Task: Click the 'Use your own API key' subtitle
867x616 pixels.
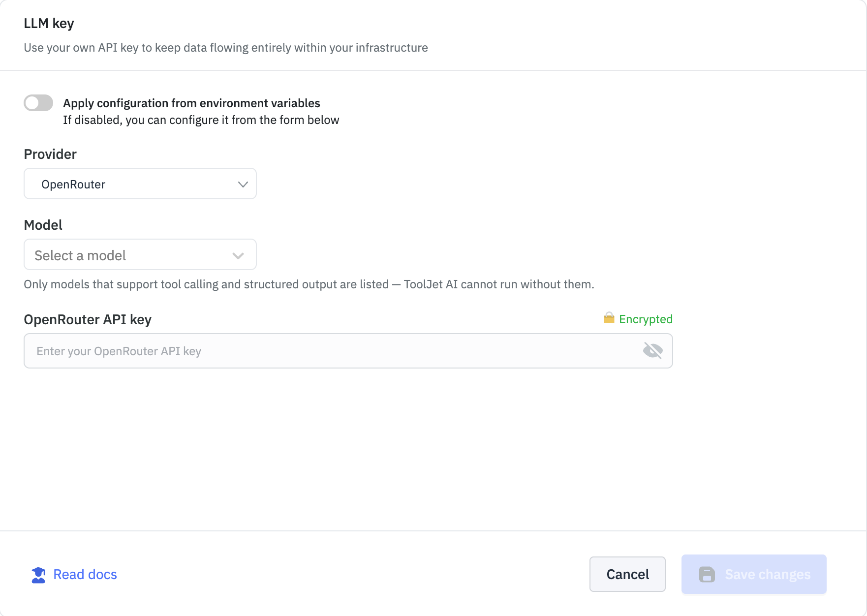Action: (x=226, y=48)
